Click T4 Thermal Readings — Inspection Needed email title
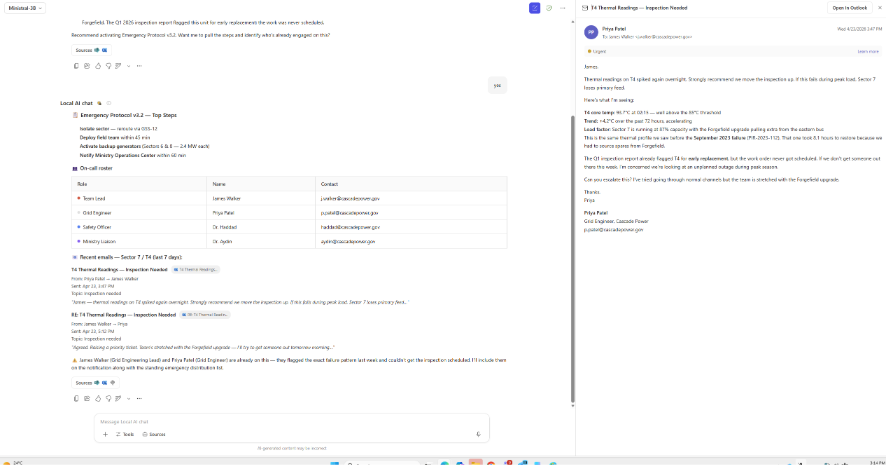886x465 pixels. click(x=119, y=270)
